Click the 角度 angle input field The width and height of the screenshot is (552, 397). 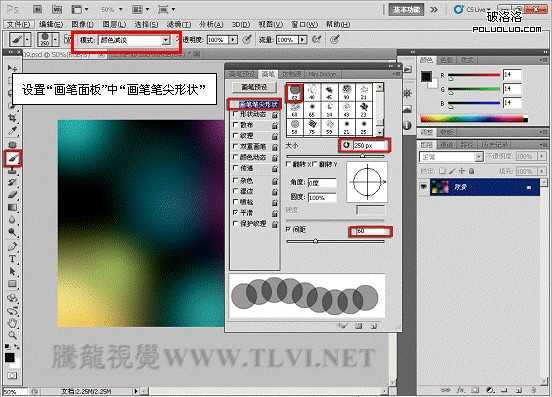(x=322, y=183)
